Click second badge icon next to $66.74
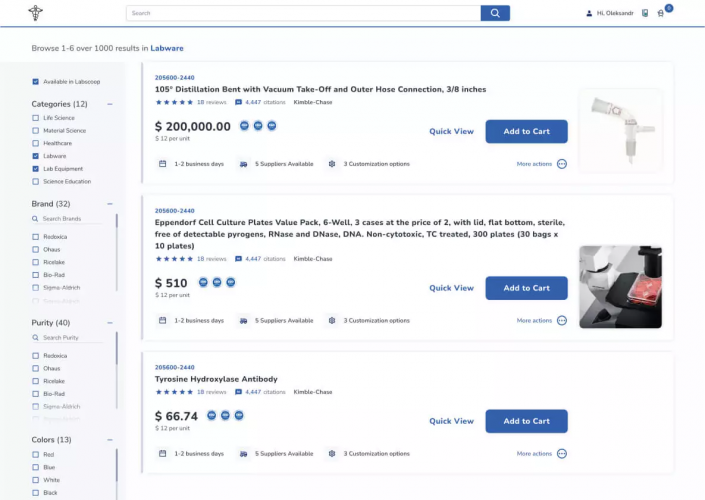705x500 pixels. [225, 415]
